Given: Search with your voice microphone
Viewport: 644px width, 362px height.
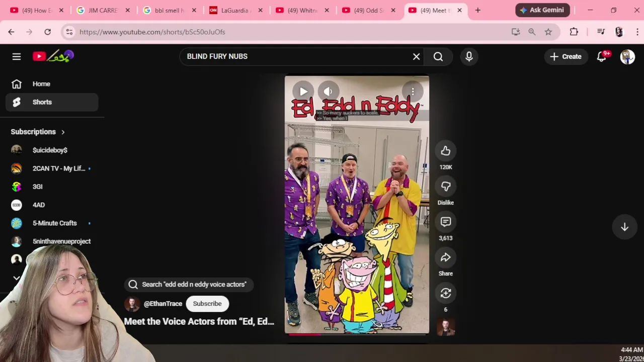Looking at the screenshot, I should click(469, 56).
